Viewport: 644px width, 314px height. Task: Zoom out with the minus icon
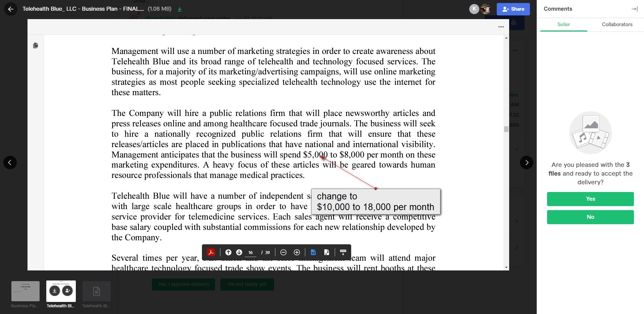pyautogui.click(x=283, y=252)
